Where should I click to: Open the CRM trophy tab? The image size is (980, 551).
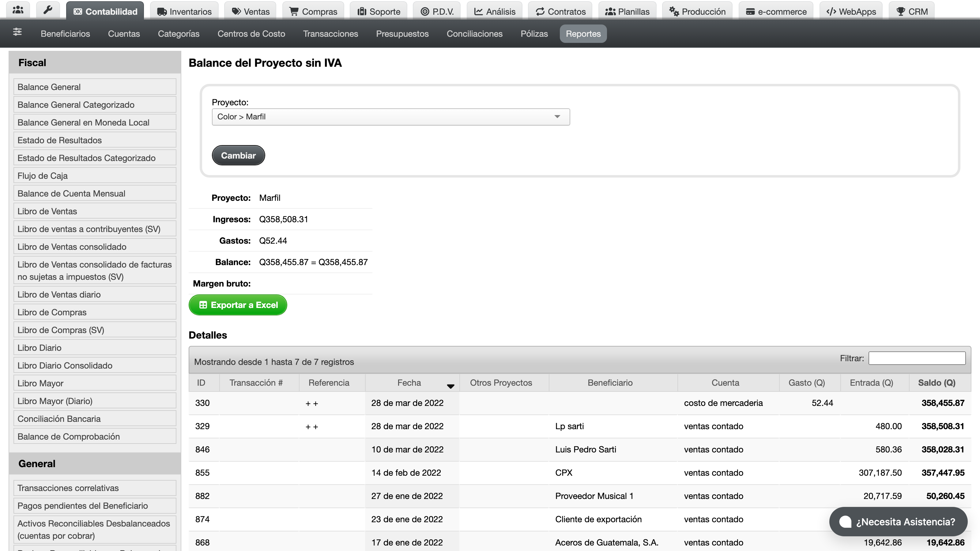(912, 11)
